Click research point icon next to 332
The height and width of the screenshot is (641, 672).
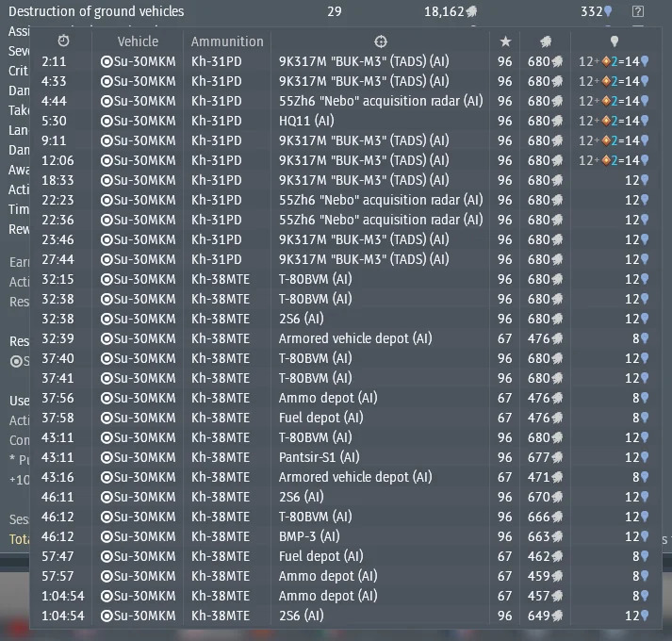point(608,11)
